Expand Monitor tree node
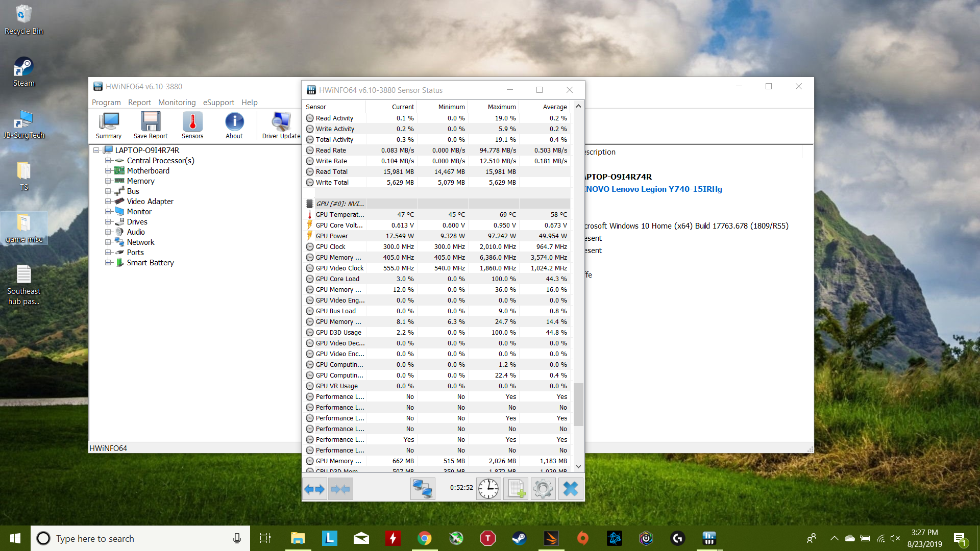 [x=108, y=211]
